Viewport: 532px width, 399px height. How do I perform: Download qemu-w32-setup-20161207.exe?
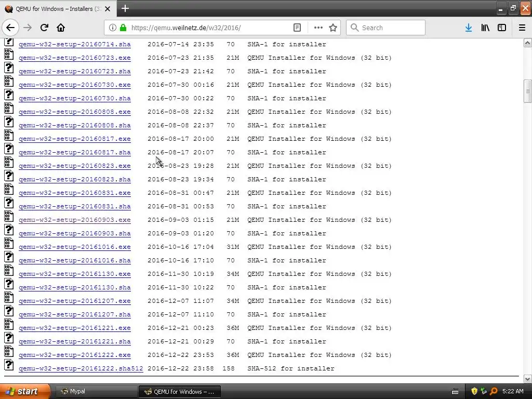[75, 301]
